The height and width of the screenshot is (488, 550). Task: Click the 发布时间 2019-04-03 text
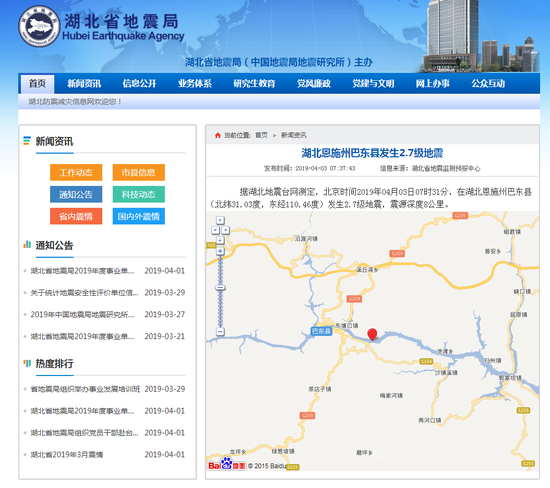pos(309,168)
